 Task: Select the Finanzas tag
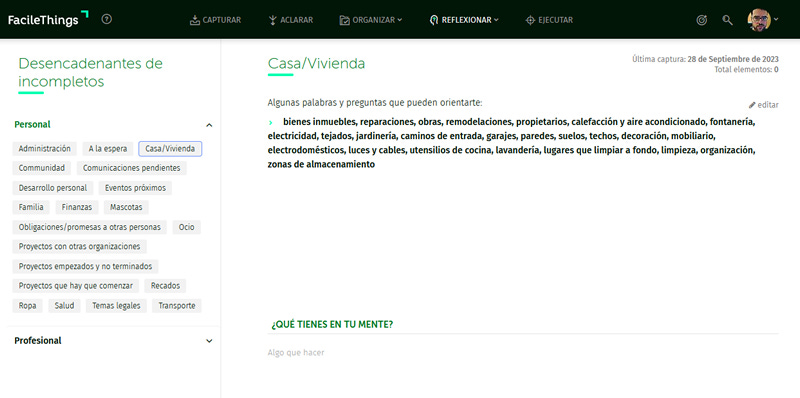point(77,207)
